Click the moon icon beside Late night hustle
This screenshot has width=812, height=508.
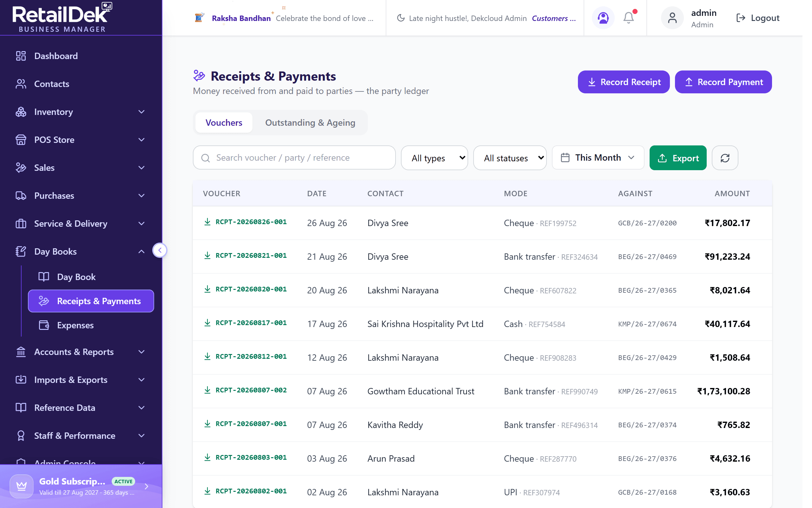click(401, 18)
